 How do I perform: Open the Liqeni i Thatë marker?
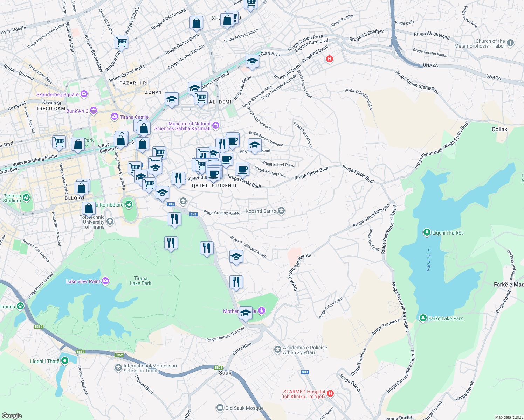(x=64, y=361)
